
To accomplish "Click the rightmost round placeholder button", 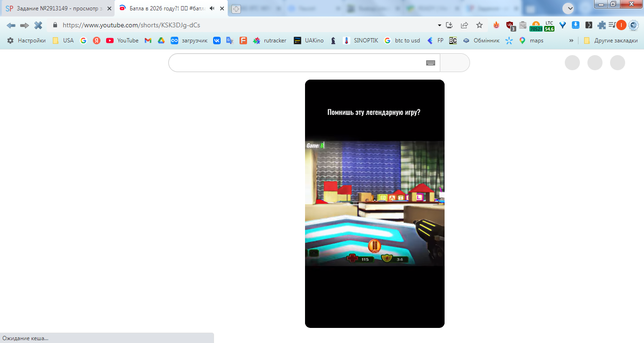I will (618, 63).
